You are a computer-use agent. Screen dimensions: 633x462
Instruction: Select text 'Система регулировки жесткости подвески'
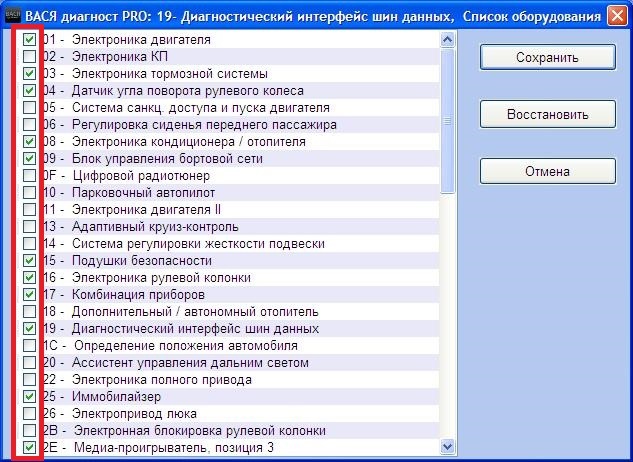click(199, 244)
